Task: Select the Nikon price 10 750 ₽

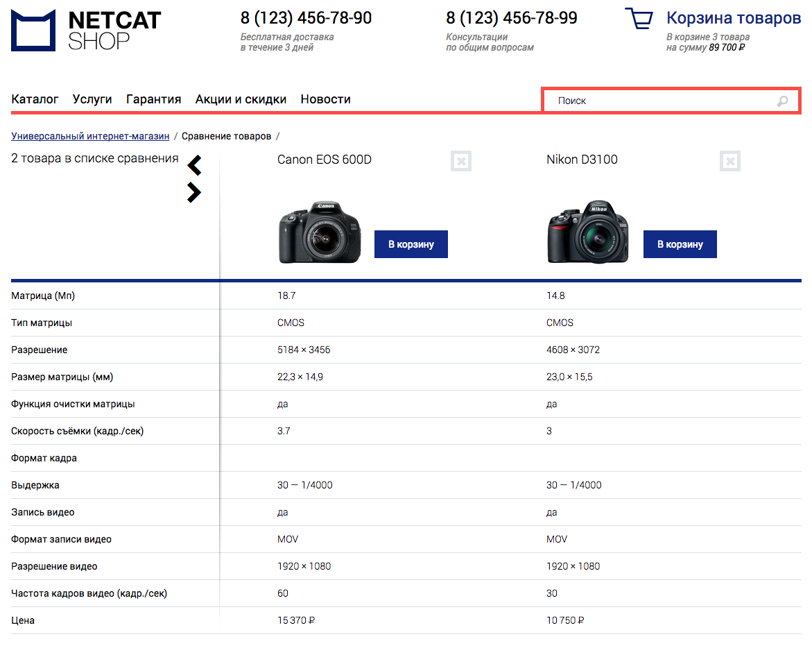Action: coord(566,620)
